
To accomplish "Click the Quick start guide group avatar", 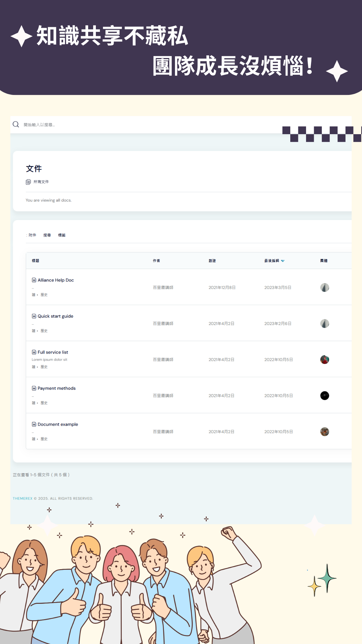I will click(324, 324).
